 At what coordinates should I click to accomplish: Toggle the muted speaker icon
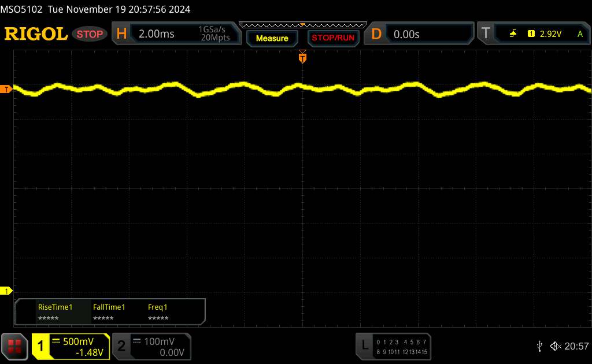point(556,346)
